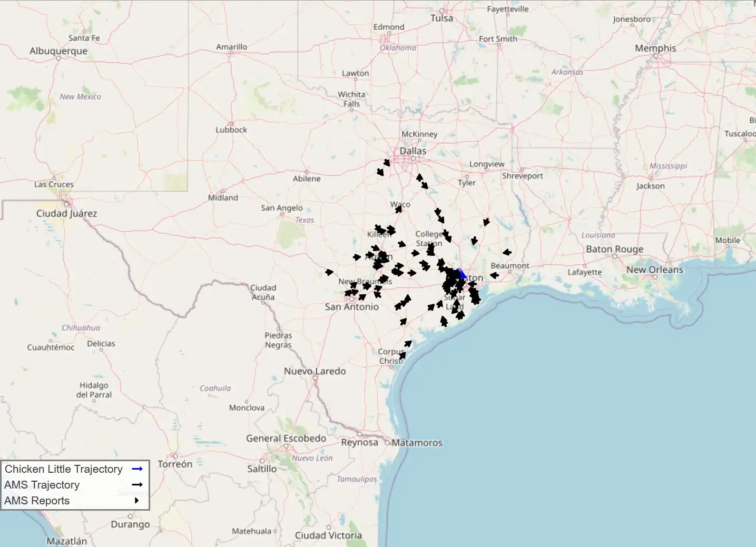Click the AMS arrow at Waco
The height and width of the screenshot is (547, 756).
[399, 209]
